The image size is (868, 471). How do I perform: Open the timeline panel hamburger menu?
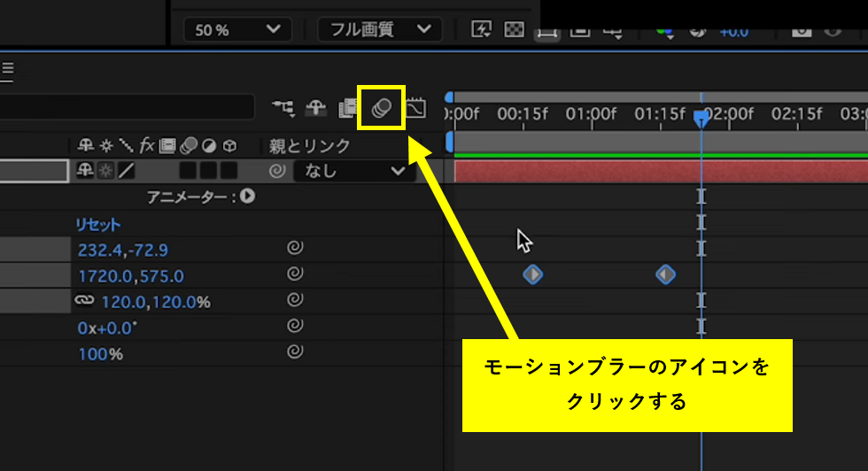pyautogui.click(x=7, y=69)
